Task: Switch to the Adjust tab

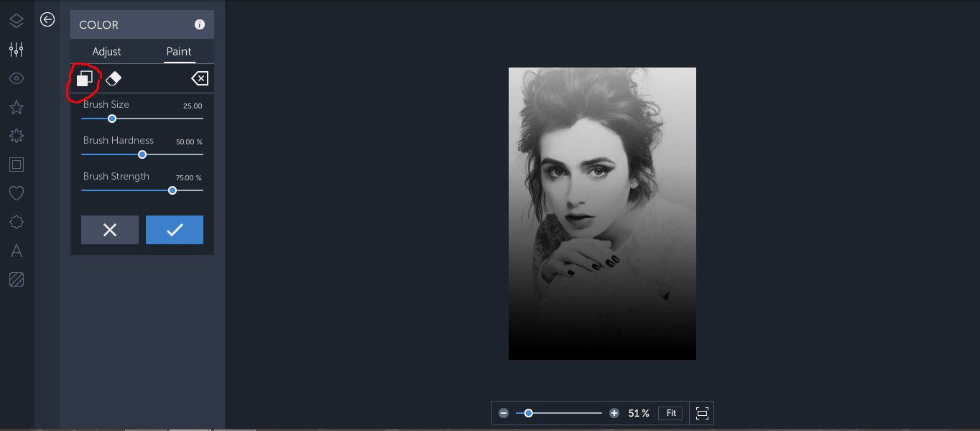Action: (106, 52)
